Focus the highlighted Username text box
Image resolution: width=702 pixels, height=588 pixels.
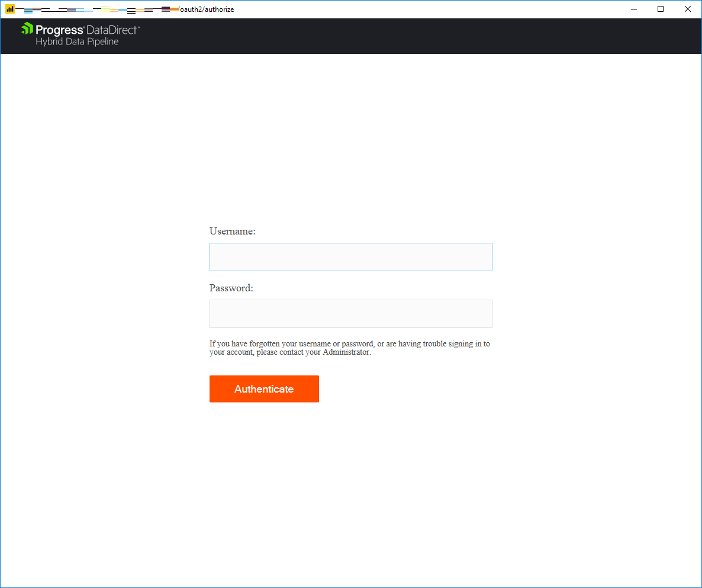point(350,256)
